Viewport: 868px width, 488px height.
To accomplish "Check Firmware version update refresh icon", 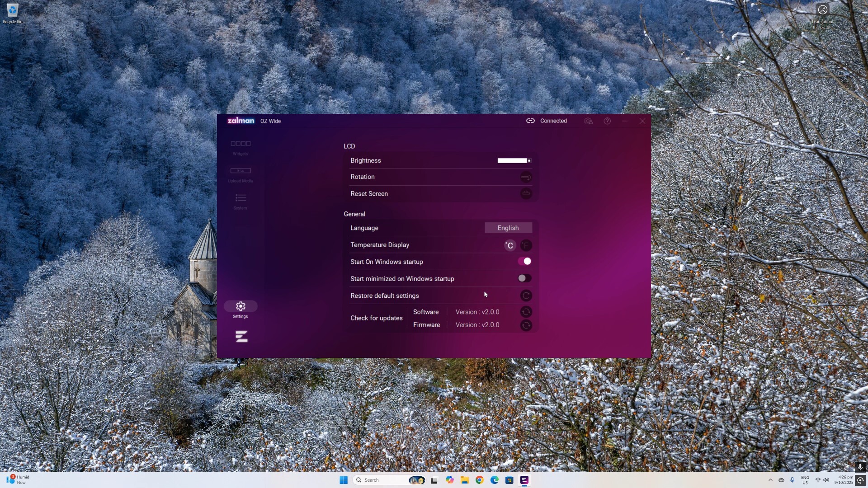I will click(x=526, y=325).
